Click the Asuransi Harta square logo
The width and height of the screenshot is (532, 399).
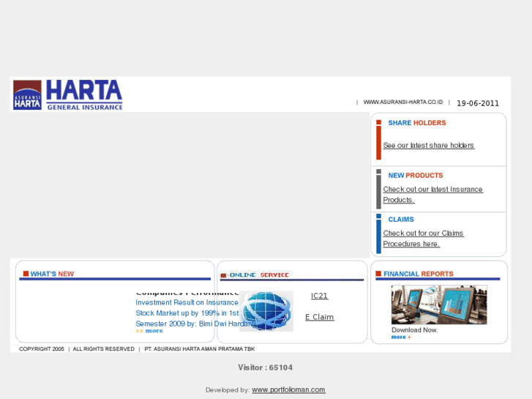(x=27, y=94)
